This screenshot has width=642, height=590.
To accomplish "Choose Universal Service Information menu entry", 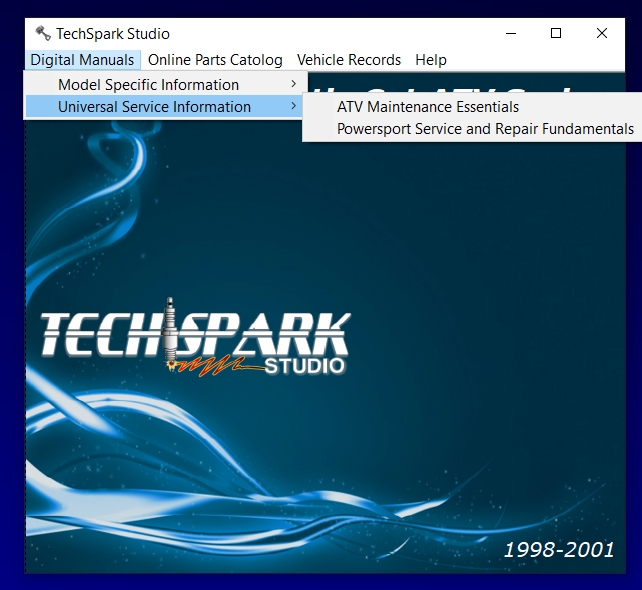I will 154,107.
